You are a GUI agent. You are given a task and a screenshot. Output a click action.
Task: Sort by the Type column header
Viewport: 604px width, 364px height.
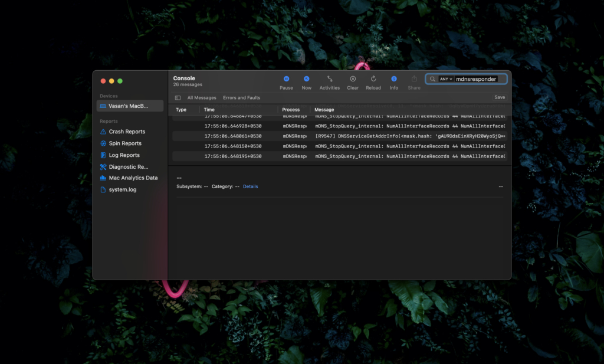click(181, 110)
